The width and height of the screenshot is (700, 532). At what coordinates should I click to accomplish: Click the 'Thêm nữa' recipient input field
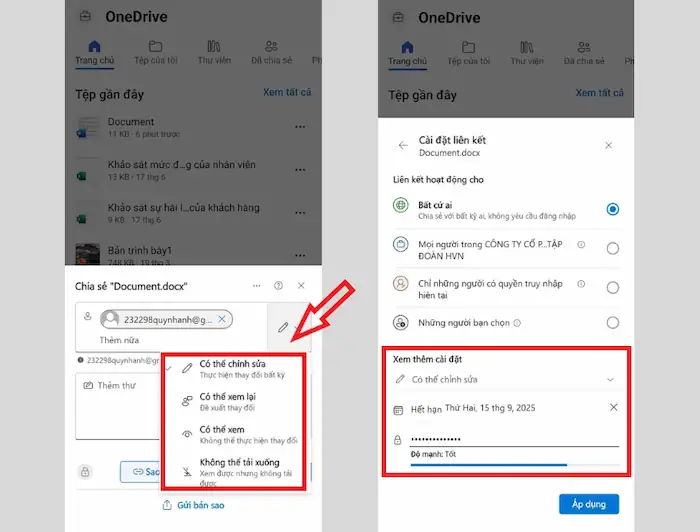(119, 340)
